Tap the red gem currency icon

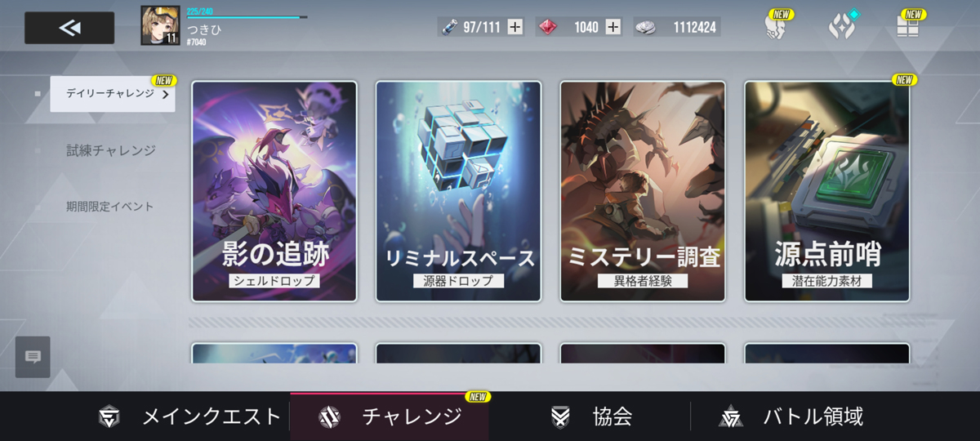pos(548,27)
